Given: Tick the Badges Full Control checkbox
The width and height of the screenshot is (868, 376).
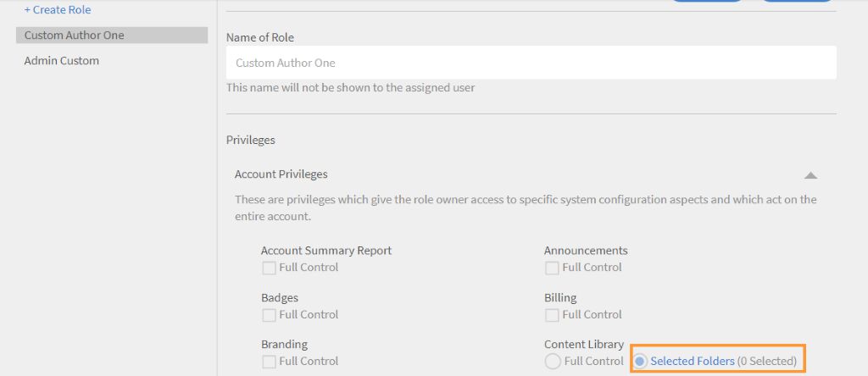Looking at the screenshot, I should [269, 315].
